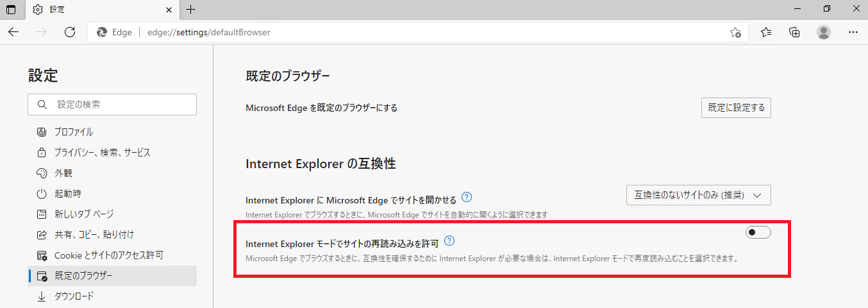Click help icon beside open sites in Edge
Viewport: 868px width, 308px height.
pyautogui.click(x=467, y=197)
